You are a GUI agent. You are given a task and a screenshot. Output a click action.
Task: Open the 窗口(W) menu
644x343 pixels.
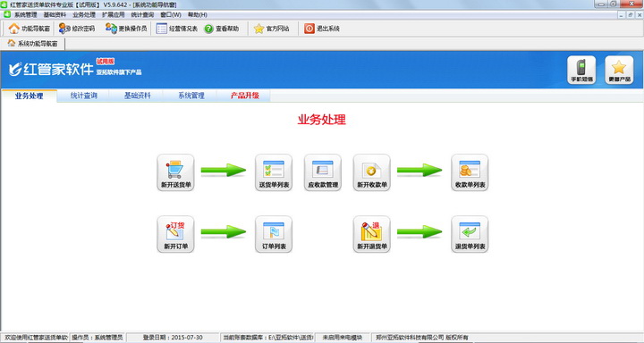point(171,15)
